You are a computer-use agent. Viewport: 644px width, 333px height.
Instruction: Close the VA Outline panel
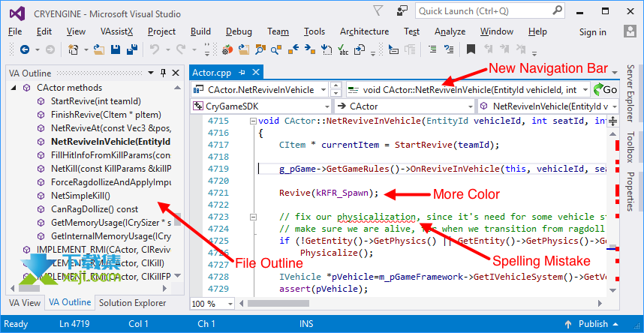point(176,73)
